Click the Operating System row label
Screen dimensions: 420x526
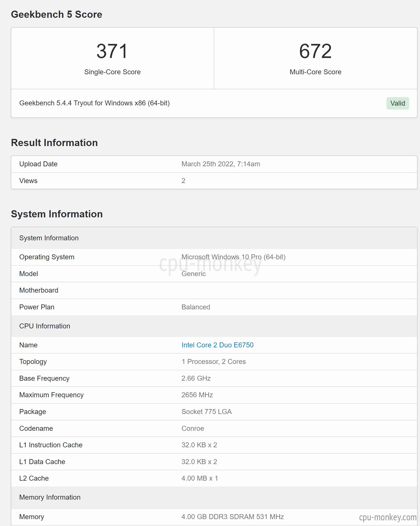[47, 257]
